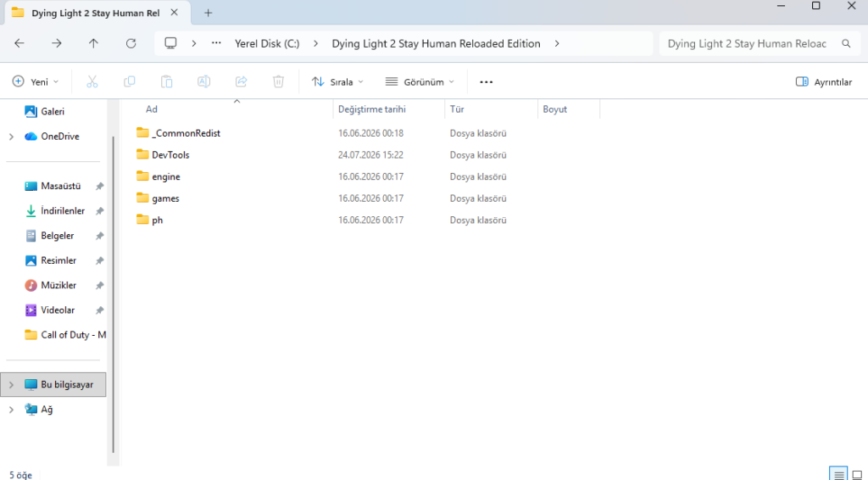
Task: Expand the OneDrive tree node
Action: coord(11,137)
